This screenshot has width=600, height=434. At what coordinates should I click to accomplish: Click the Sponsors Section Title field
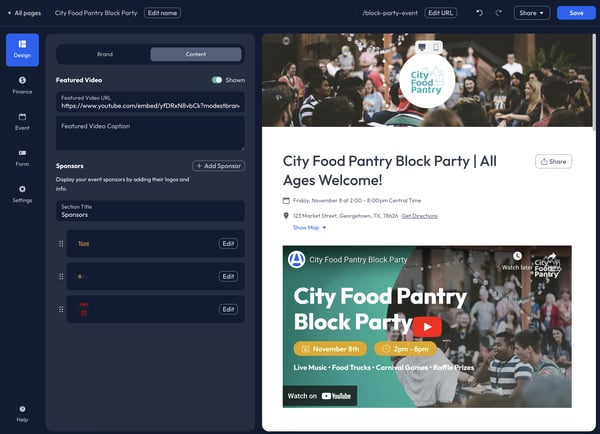tap(150, 210)
